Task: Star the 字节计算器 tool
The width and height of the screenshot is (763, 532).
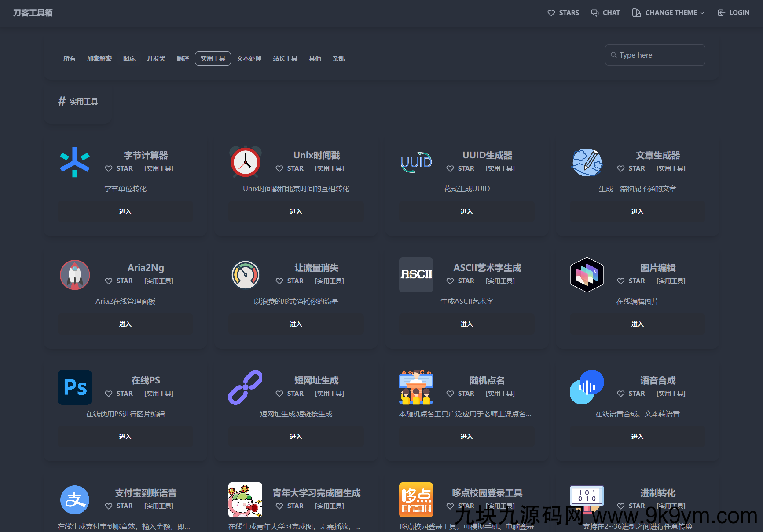Action: point(119,168)
